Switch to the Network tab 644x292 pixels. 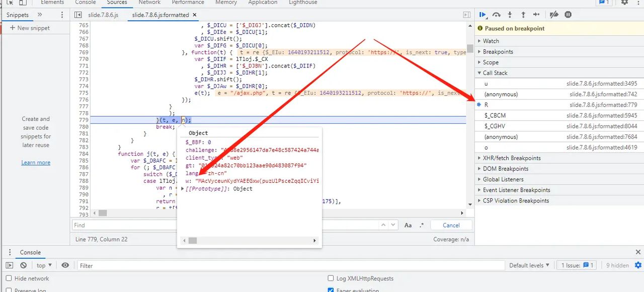coord(149,3)
